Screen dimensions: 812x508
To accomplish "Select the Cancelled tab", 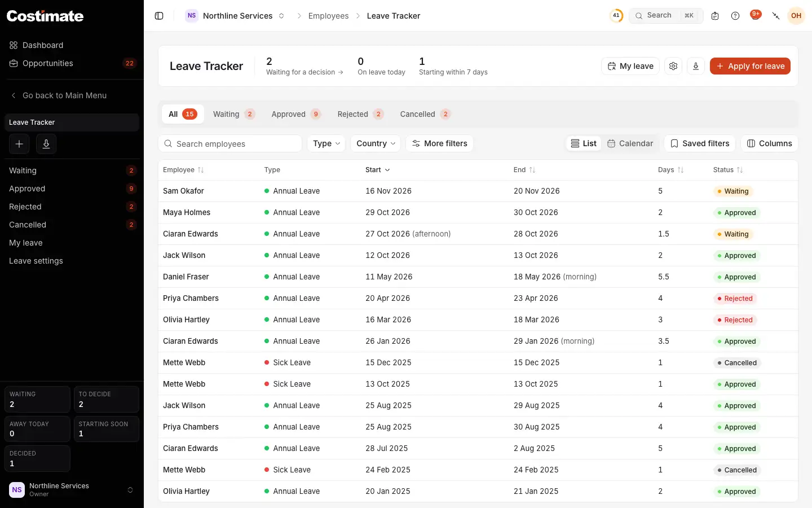I will pos(425,114).
